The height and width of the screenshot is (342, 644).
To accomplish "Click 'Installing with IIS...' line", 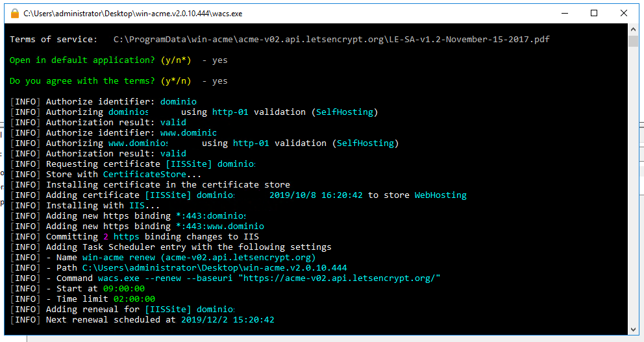I will click(85, 205).
